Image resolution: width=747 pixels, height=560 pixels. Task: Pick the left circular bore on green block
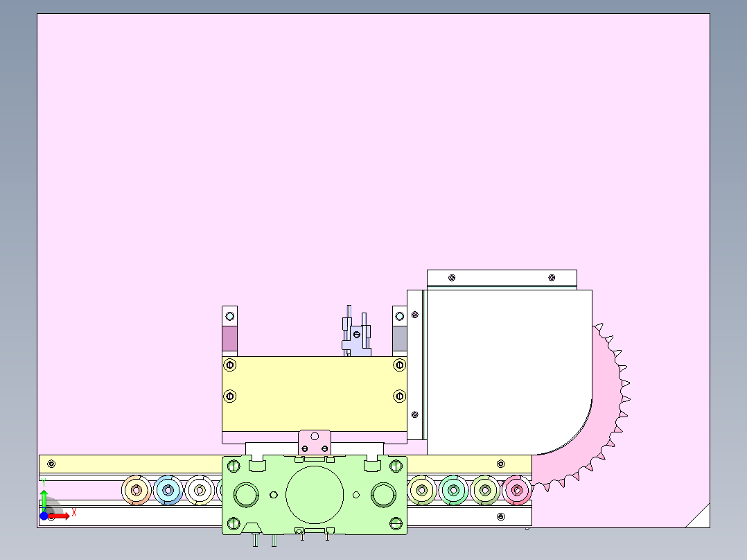click(246, 495)
